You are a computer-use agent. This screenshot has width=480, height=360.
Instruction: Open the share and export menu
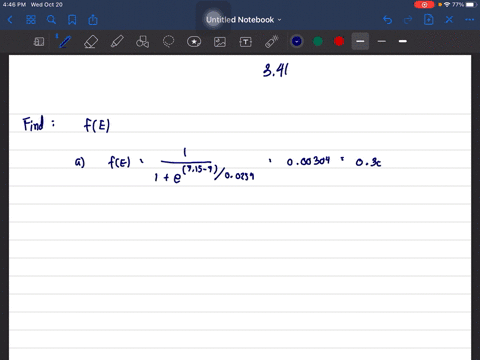coord(93,20)
